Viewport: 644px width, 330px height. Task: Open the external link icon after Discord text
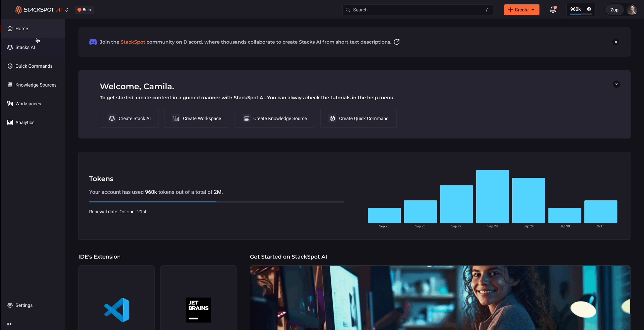[x=397, y=42]
